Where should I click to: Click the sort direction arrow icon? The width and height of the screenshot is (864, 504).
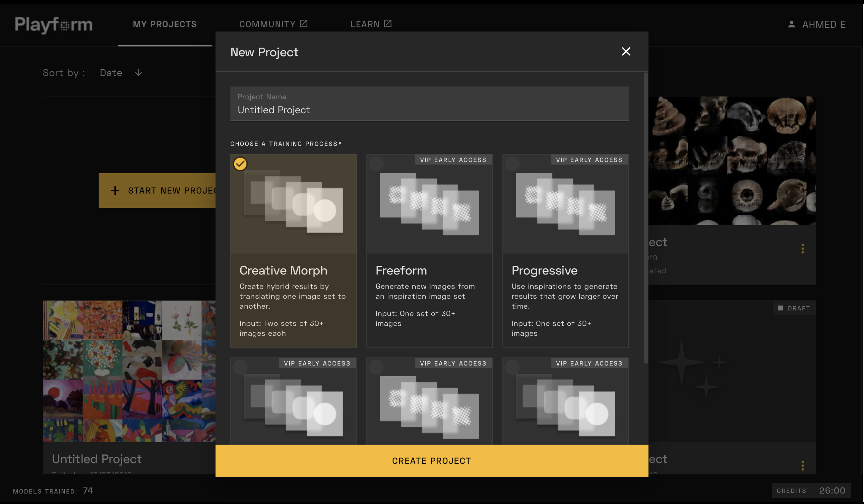[x=138, y=73]
